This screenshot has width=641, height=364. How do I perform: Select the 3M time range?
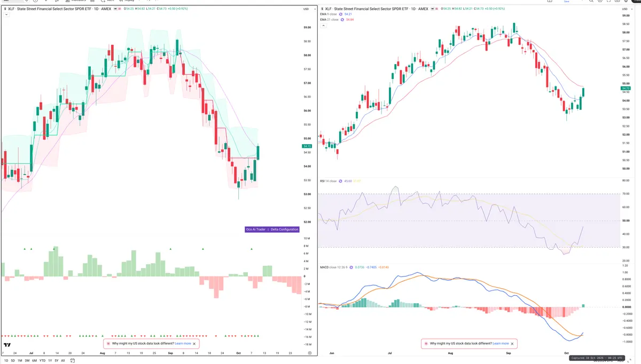click(x=27, y=361)
